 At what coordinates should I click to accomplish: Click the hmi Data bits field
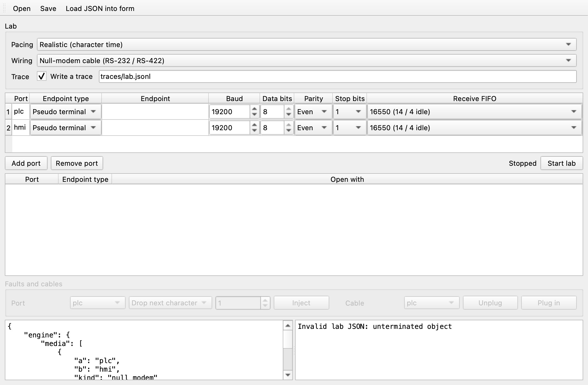pyautogui.click(x=272, y=128)
